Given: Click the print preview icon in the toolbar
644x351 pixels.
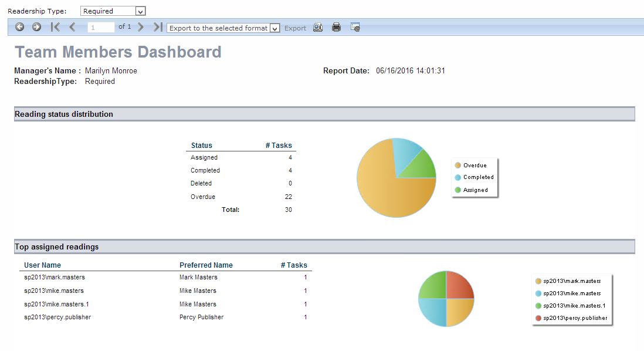Looking at the screenshot, I should tap(318, 27).
